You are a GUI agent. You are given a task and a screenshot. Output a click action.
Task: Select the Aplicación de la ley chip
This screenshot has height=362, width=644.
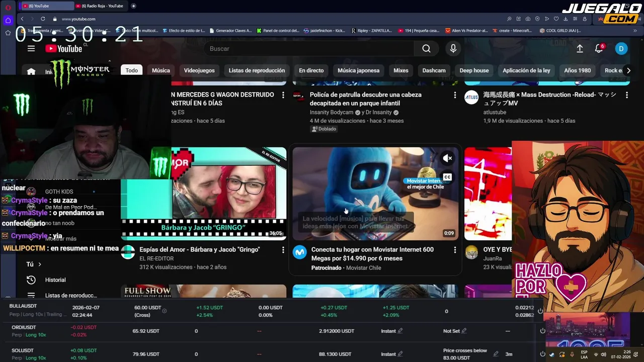526,70
